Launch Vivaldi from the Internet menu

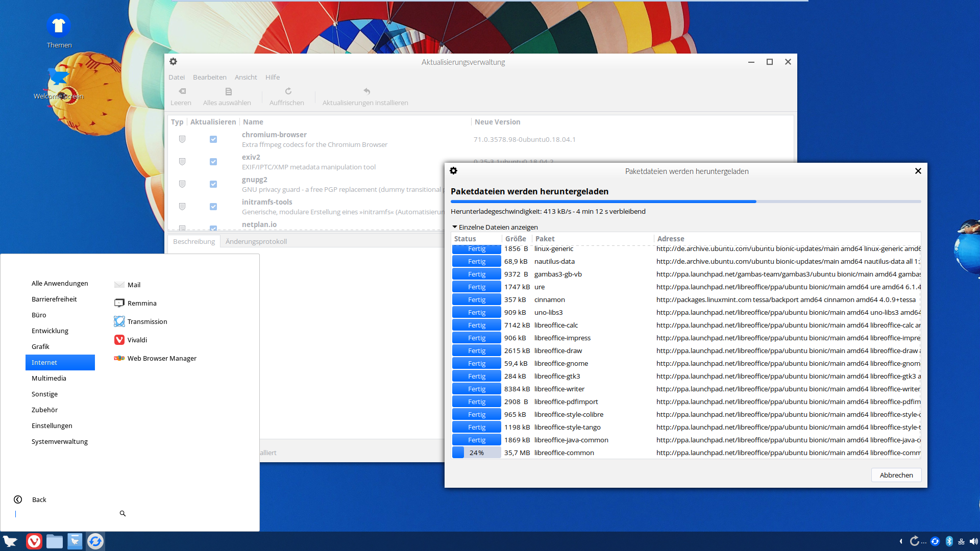(137, 340)
